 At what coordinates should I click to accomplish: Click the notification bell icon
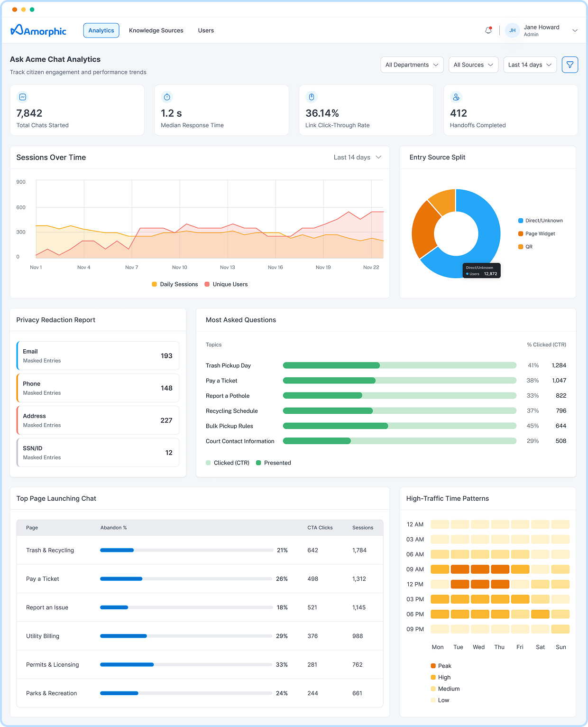tap(488, 30)
